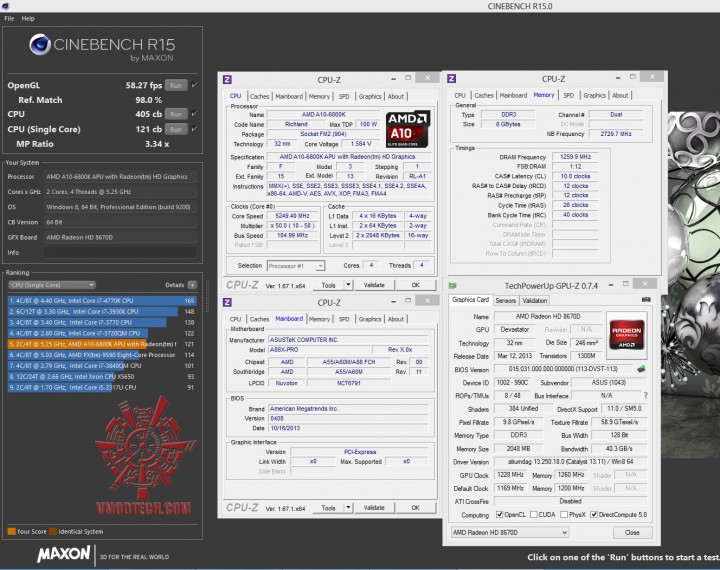Click the Z icon in CPU-Z Mainboard window
Viewport: 720px width, 570px height.
point(227,302)
